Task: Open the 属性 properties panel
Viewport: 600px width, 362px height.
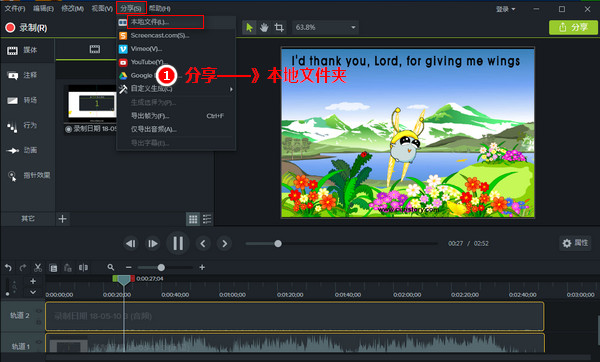Action: [575, 243]
